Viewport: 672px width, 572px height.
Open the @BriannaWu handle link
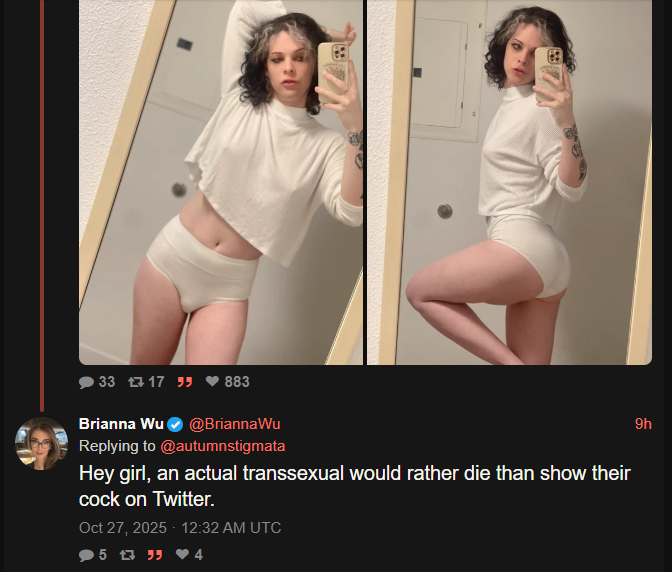(x=235, y=424)
